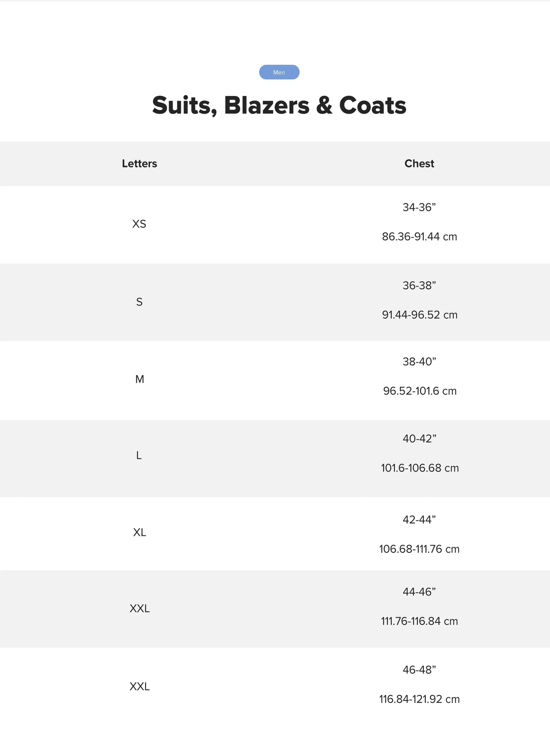
Task: Select XXL label beside 44-46” chest
Action: (x=140, y=608)
